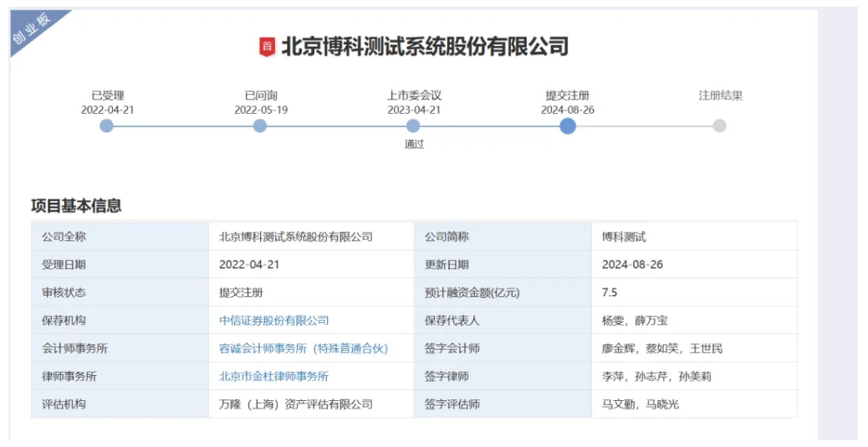This screenshot has width=868, height=447.
Task: Select the 上市委会议 timeline node
Action: coord(413,126)
